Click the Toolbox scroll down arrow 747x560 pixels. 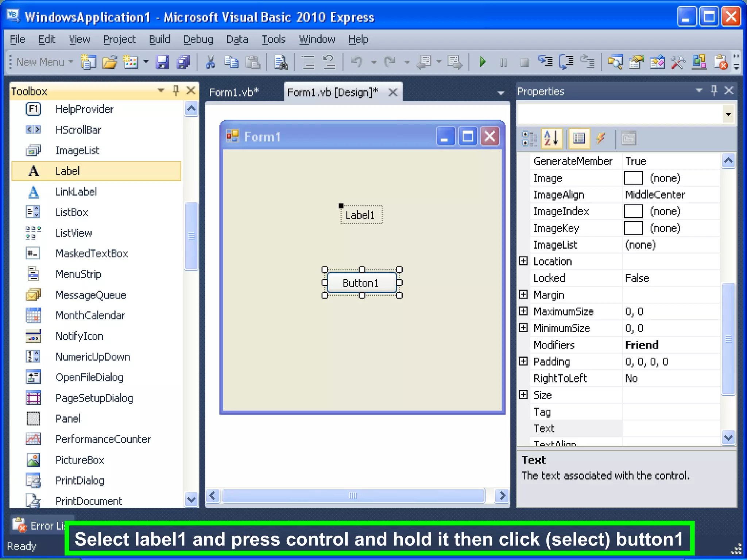[191, 499]
